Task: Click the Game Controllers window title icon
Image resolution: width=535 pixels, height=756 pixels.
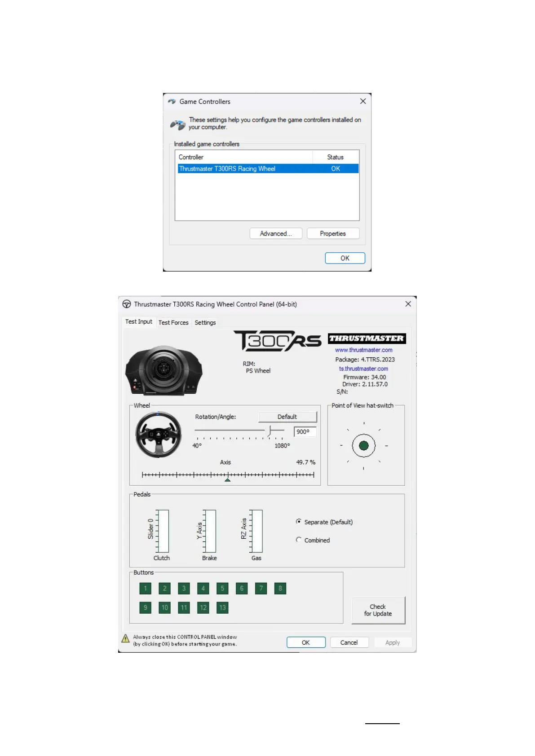Action: coord(172,101)
